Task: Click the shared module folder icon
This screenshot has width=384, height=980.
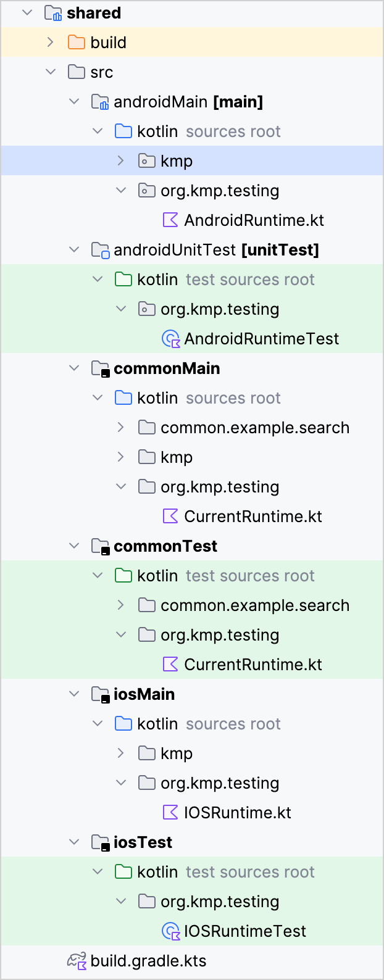Action: tap(53, 13)
